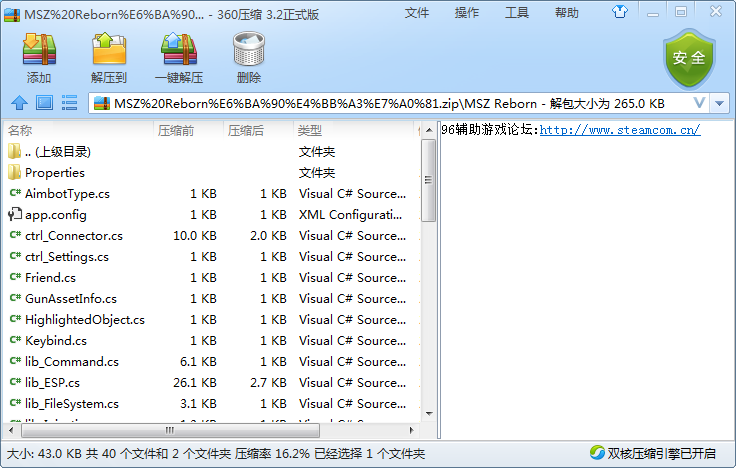Open the 操作 (Operation) menu
This screenshot has width=736, height=468.
467,13
